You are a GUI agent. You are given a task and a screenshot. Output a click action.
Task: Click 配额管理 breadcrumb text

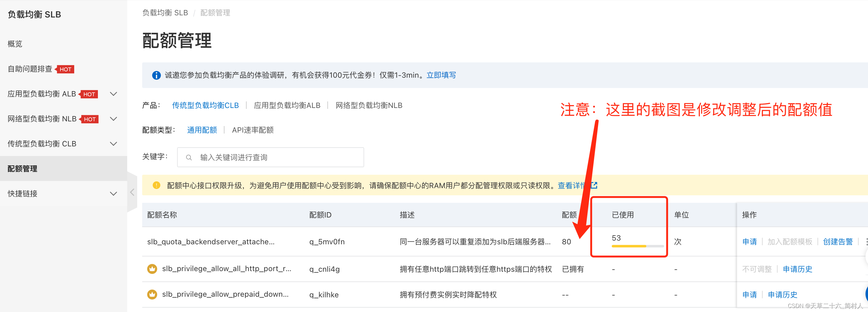coord(215,13)
